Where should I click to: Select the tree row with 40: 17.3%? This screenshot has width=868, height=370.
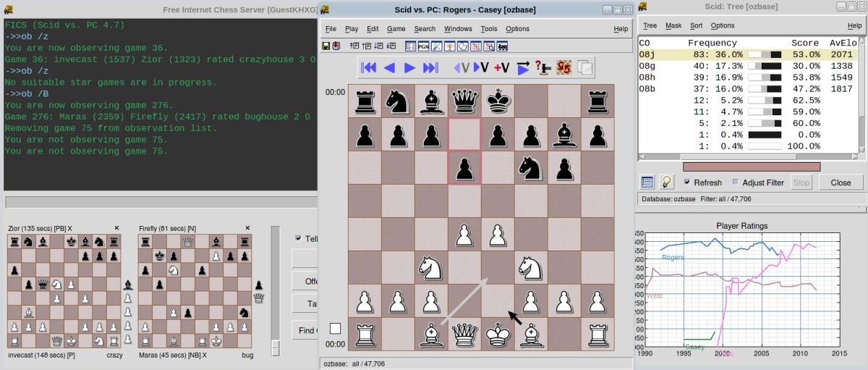(746, 66)
